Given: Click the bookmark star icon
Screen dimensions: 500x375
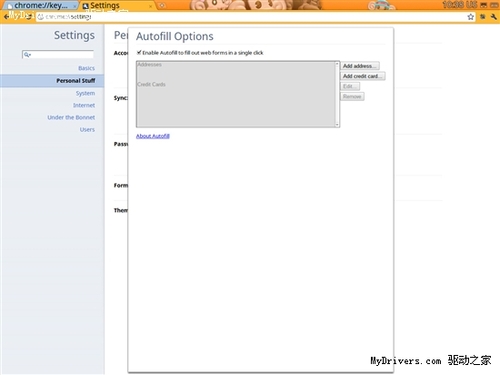Looking at the screenshot, I should coord(470,17).
